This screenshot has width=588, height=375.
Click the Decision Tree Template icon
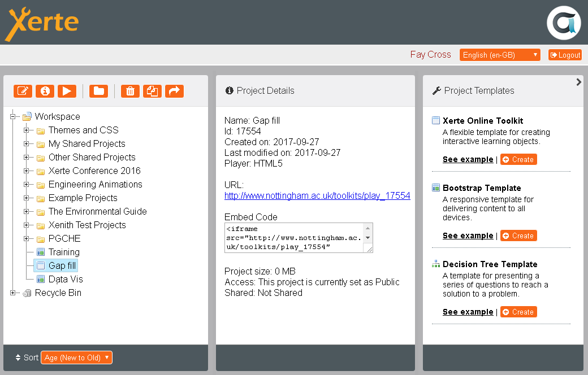(x=436, y=264)
